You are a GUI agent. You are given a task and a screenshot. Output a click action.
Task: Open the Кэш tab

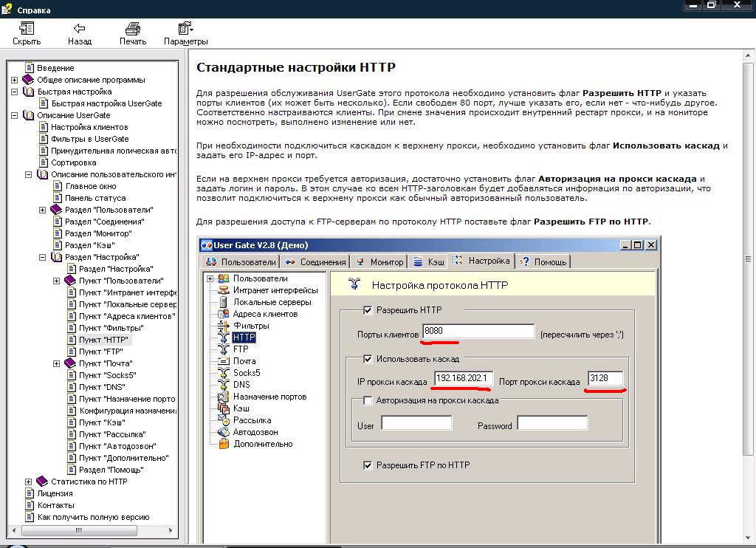[x=428, y=261]
